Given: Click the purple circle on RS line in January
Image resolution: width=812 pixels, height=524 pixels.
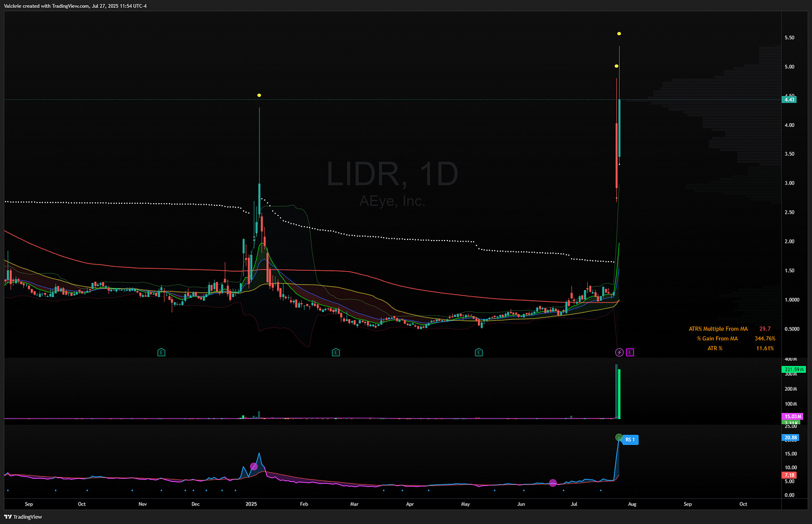Looking at the screenshot, I should tap(254, 467).
